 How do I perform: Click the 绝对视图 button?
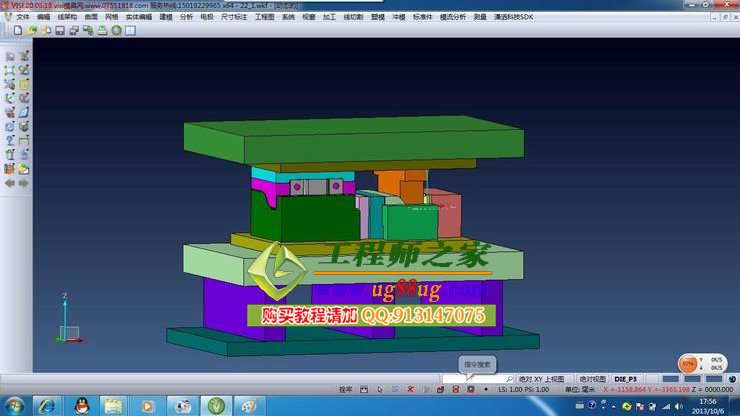[x=592, y=379]
